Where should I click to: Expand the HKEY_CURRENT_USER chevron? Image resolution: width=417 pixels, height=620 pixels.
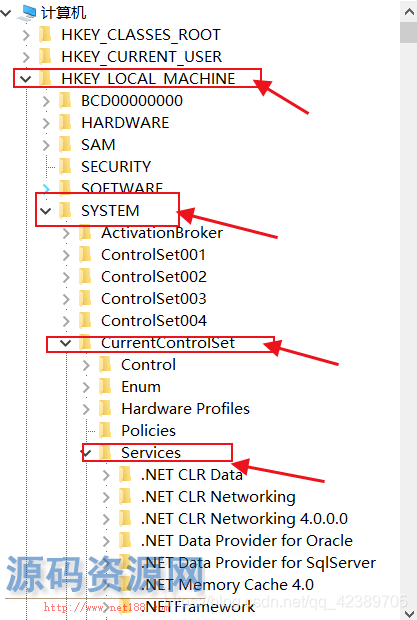[26, 57]
